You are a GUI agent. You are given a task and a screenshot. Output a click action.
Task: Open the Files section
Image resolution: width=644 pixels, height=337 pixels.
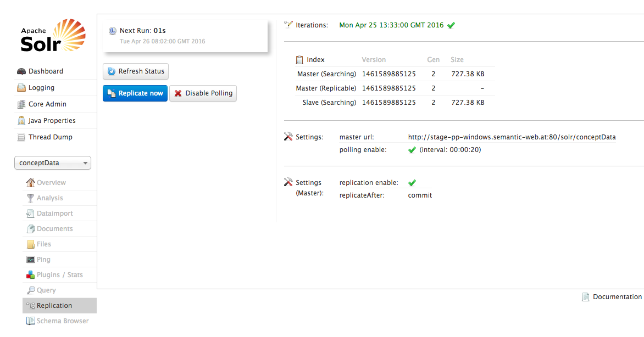point(43,244)
